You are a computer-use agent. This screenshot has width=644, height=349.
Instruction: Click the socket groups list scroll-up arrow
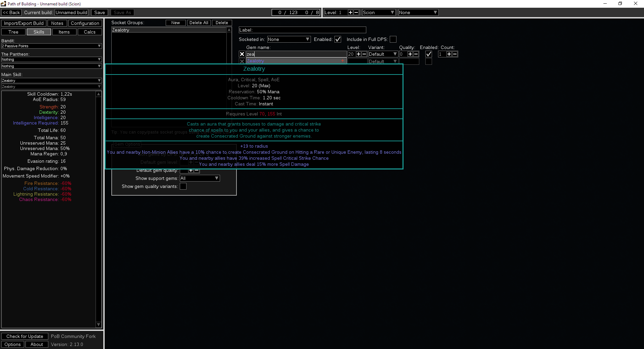click(x=229, y=30)
